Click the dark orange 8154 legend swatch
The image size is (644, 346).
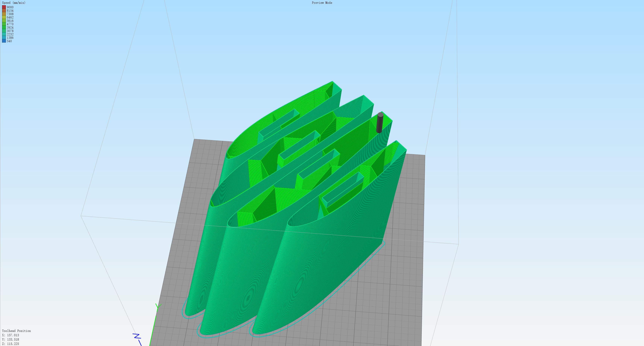[x=4, y=11]
